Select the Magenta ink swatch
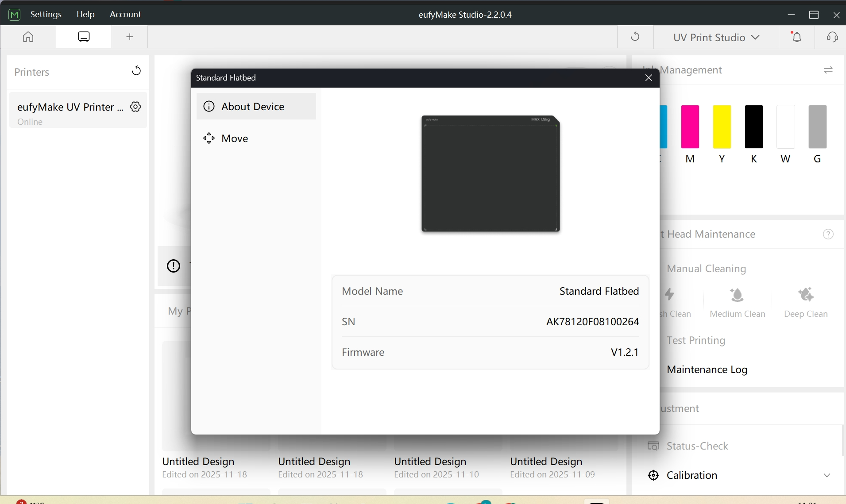 coord(690,127)
